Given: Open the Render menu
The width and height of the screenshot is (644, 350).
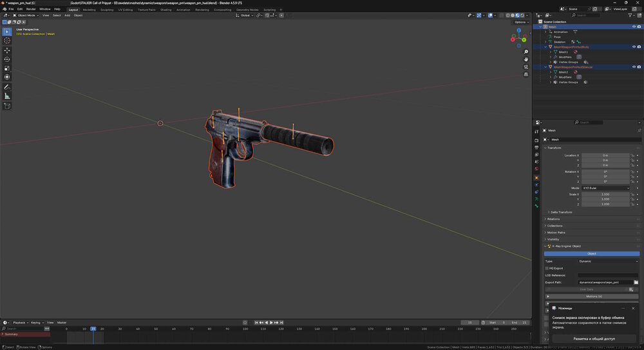Looking at the screenshot, I should 31,9.
